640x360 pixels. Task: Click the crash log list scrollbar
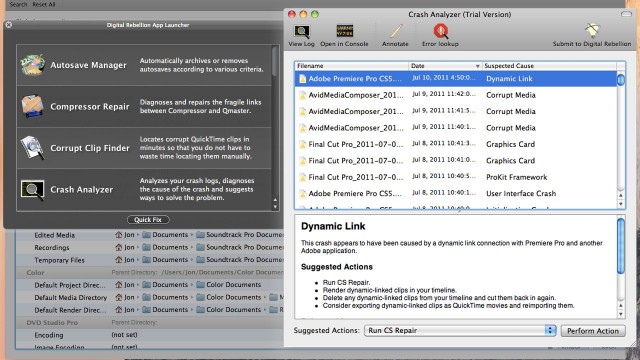621,135
